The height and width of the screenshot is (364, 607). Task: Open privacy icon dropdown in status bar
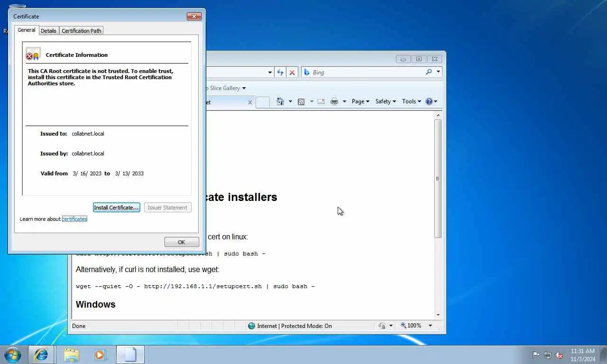coord(391,326)
